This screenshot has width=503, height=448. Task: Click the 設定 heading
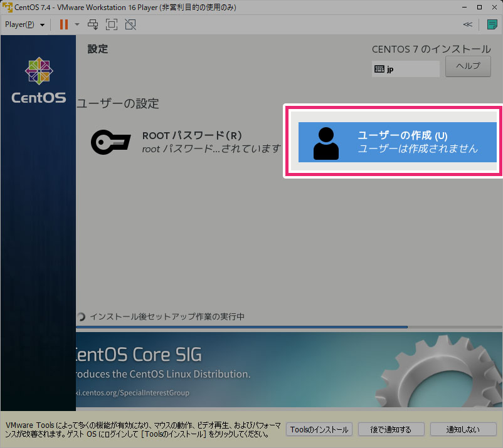(98, 49)
